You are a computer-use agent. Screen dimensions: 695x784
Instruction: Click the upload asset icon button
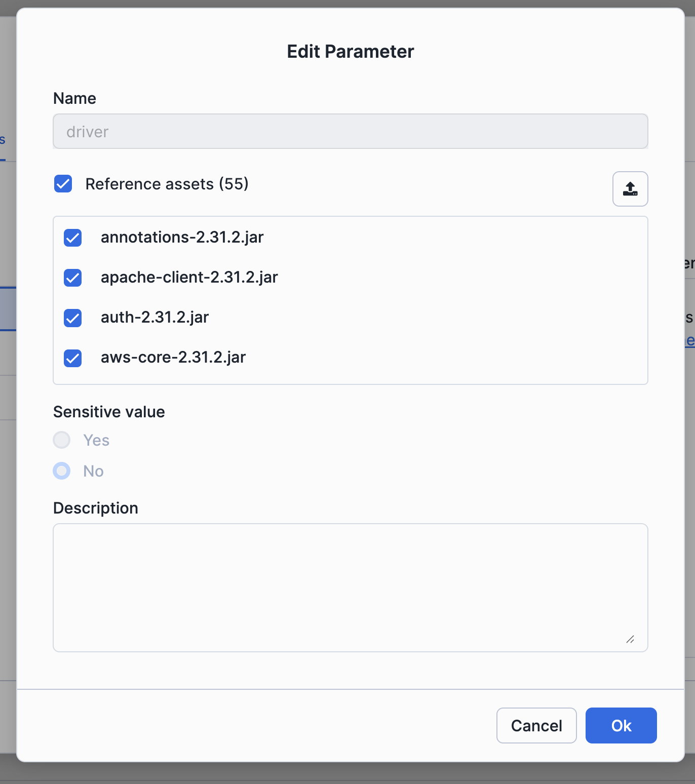[630, 189]
